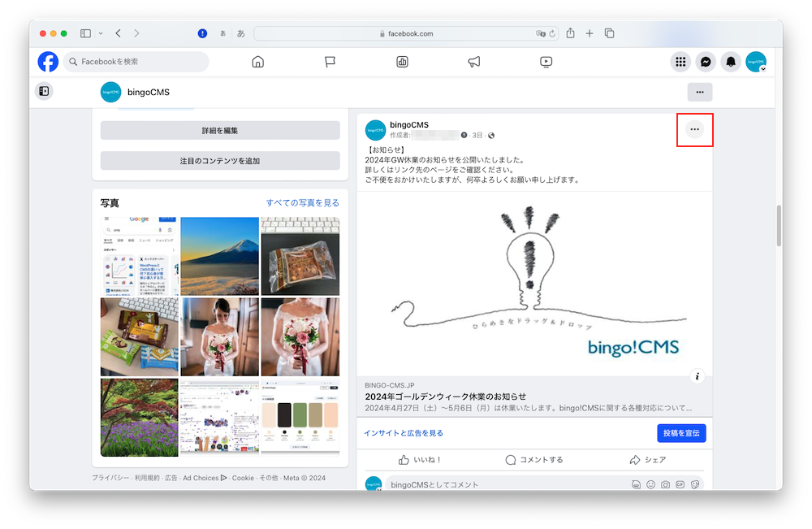The image size is (812, 529).
Task: Open Messenger chats
Action: (x=706, y=62)
